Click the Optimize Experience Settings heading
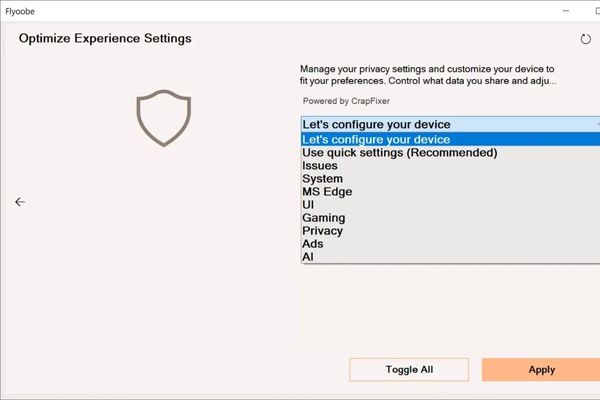The image size is (600, 400). point(105,39)
